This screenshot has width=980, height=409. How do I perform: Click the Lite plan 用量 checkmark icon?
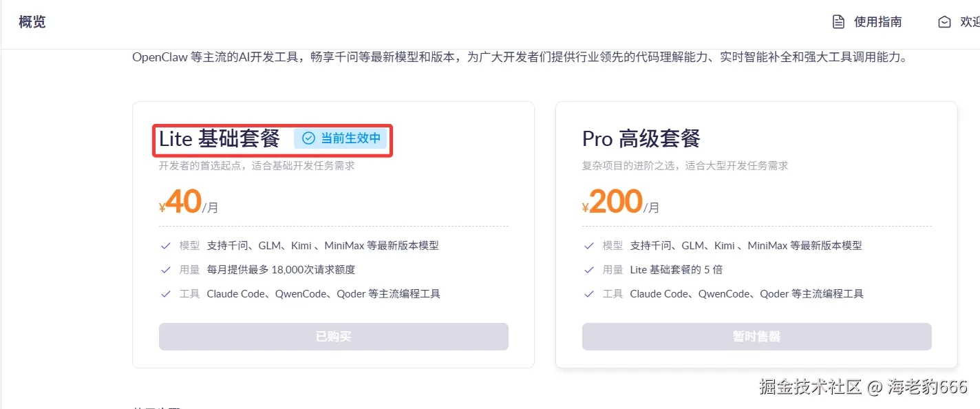(165, 270)
